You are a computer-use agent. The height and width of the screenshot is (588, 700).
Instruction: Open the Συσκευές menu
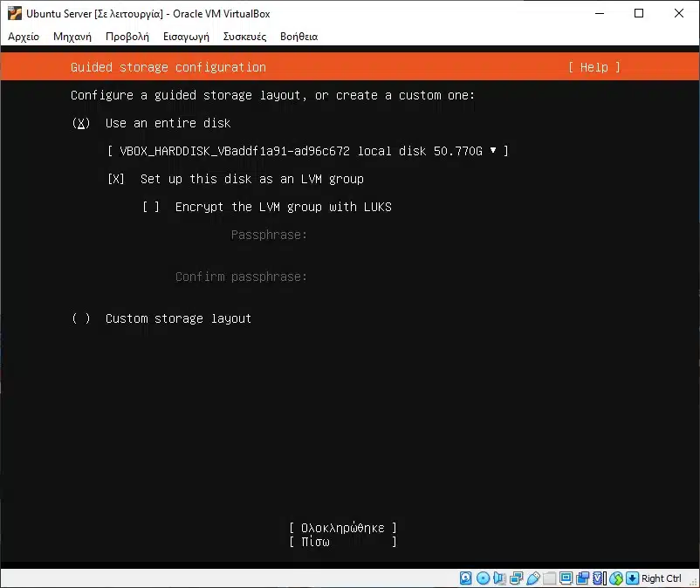tap(244, 37)
